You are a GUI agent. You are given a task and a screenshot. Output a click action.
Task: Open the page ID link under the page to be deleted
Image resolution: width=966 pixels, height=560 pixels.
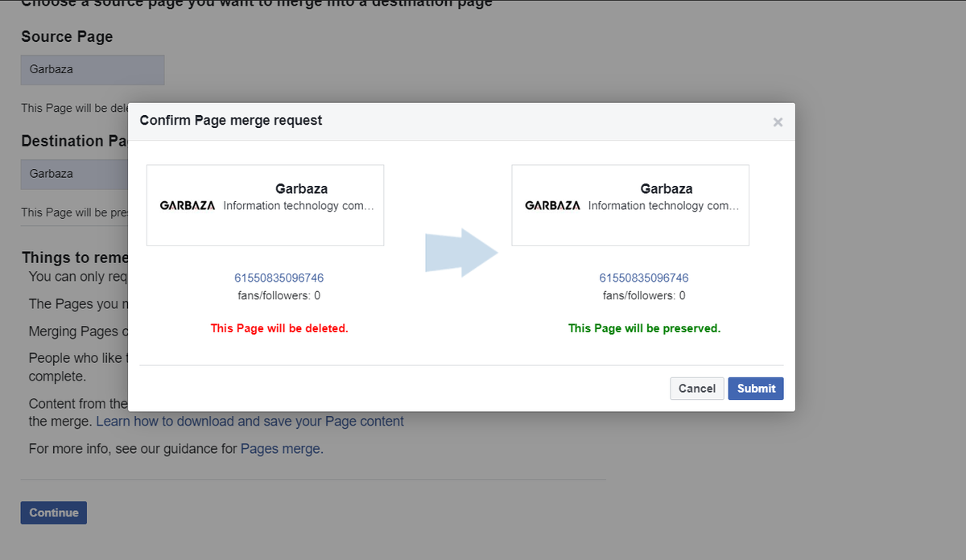(279, 278)
